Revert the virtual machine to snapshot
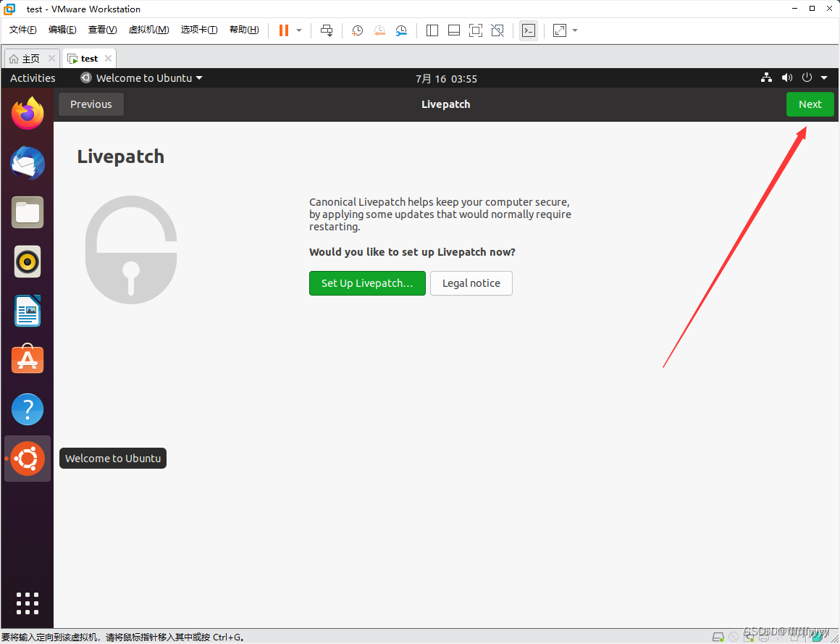Screen dimensions: 840x644 (x=379, y=30)
